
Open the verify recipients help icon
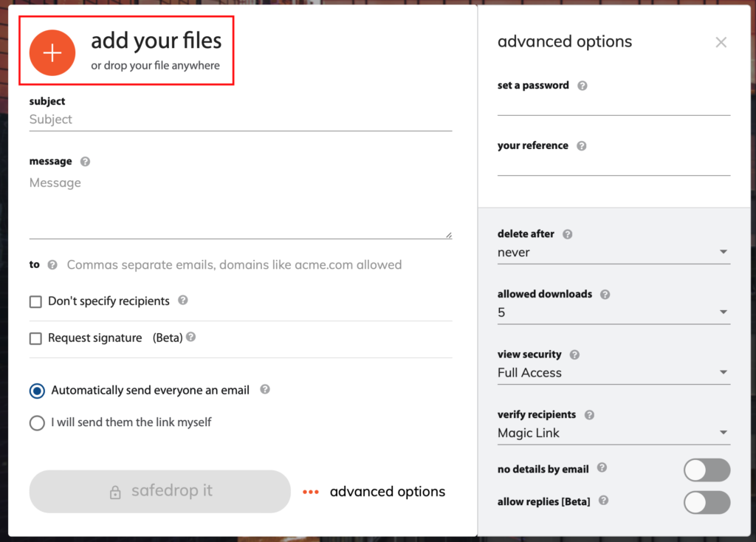pyautogui.click(x=589, y=415)
